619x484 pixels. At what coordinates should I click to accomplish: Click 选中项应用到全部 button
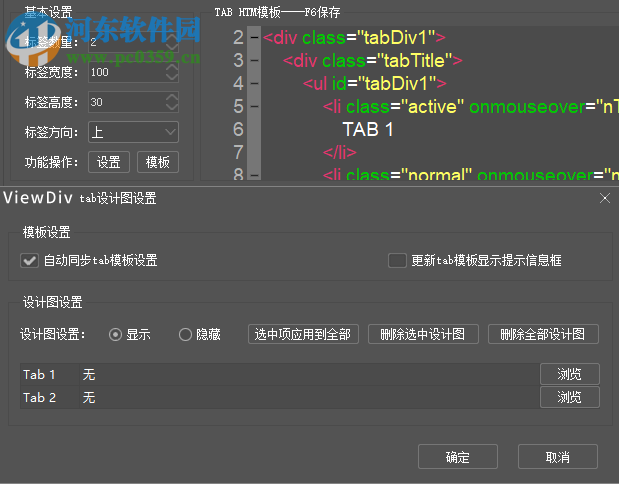(303, 334)
